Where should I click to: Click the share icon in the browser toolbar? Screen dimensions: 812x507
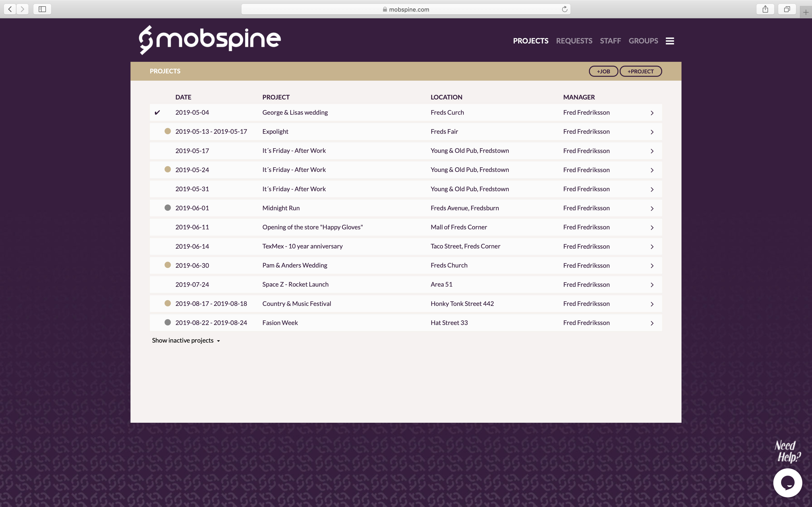pos(765,9)
